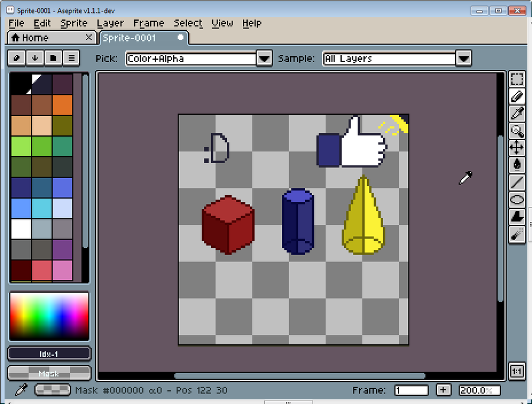Open the Sprite menu
The image size is (532, 404).
pos(74,23)
